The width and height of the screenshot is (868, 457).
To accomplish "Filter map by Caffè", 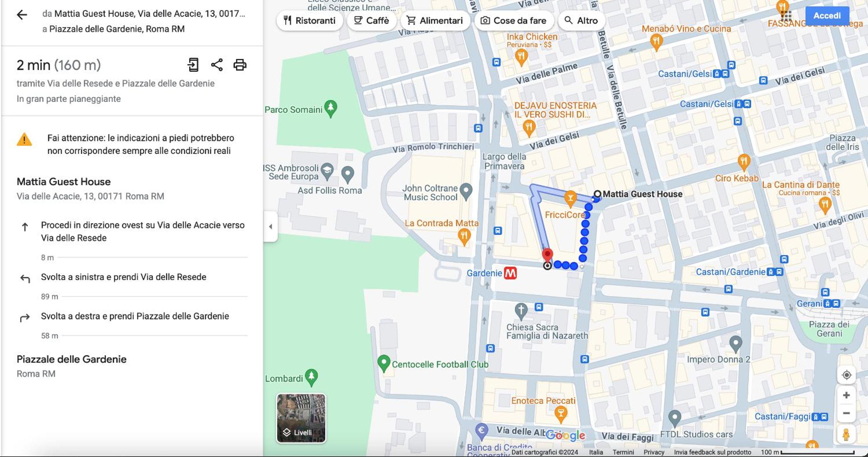I will pos(372,21).
